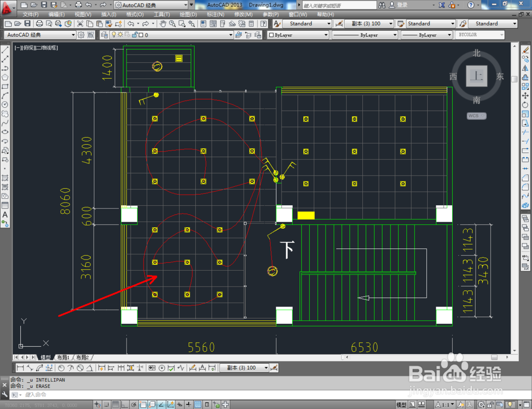Open the 标注(N) menu
The image size is (532, 409).
215,14
